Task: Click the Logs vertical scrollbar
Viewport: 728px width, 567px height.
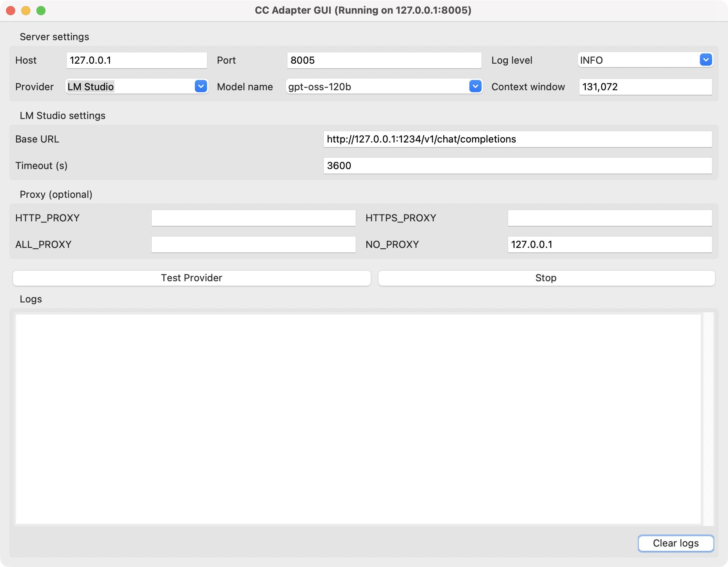Action: click(x=708, y=419)
